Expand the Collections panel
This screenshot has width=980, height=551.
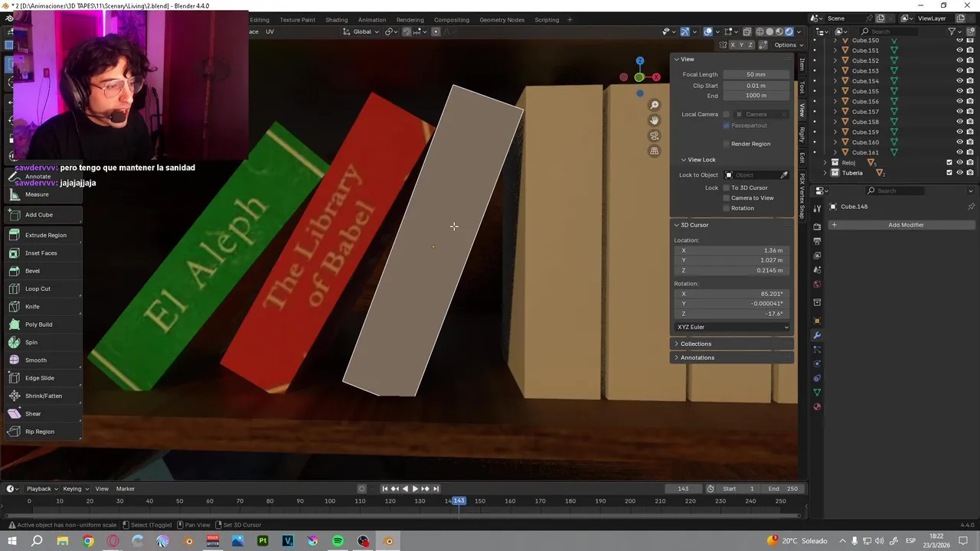tap(731, 344)
